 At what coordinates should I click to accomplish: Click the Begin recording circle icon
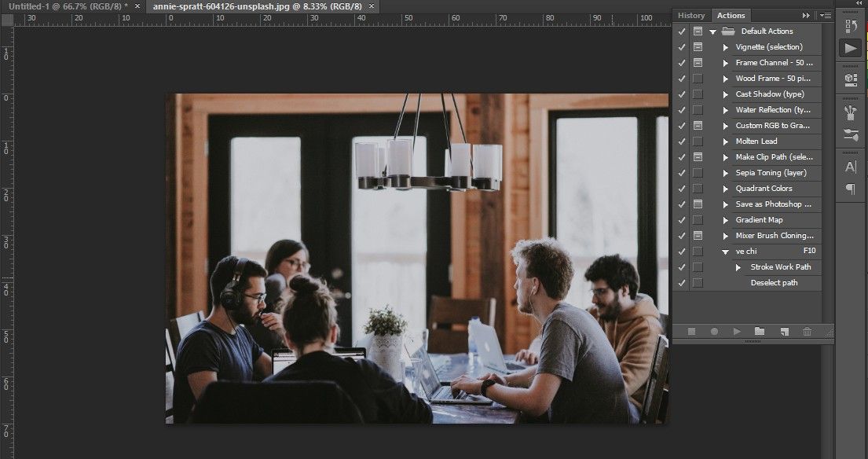[714, 332]
